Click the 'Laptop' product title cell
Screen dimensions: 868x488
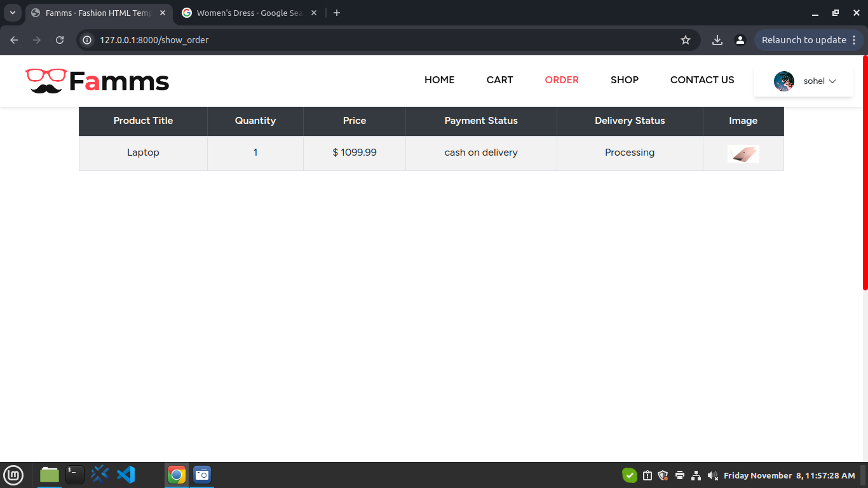click(x=143, y=152)
